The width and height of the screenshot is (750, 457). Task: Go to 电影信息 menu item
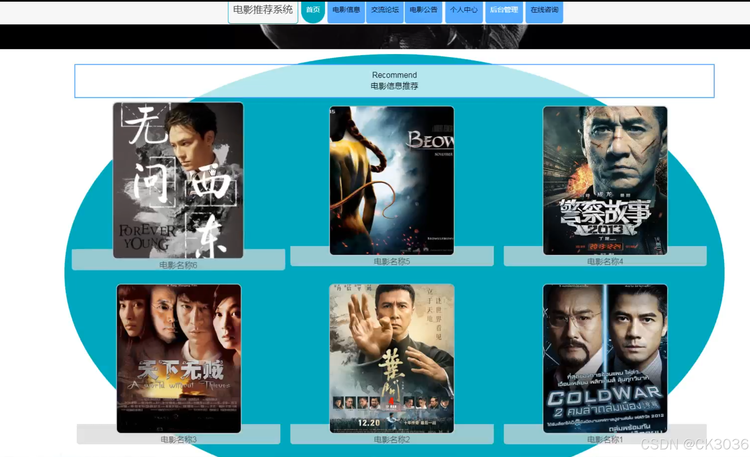point(346,11)
